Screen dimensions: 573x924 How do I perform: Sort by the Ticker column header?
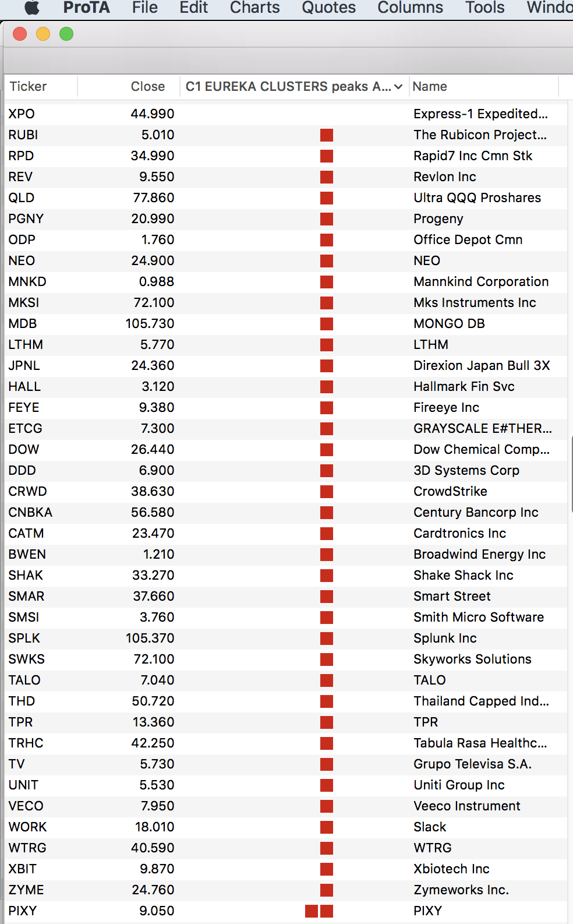point(28,87)
